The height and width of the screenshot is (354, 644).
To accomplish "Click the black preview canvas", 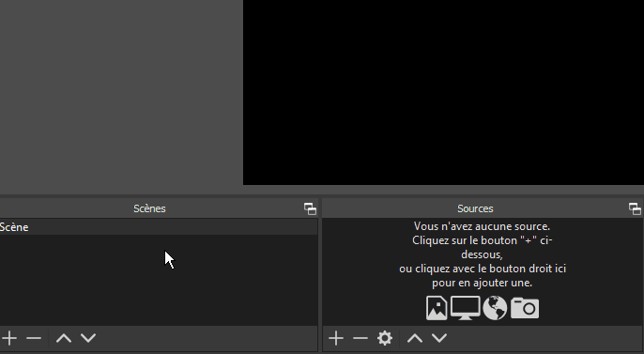I will (443, 92).
